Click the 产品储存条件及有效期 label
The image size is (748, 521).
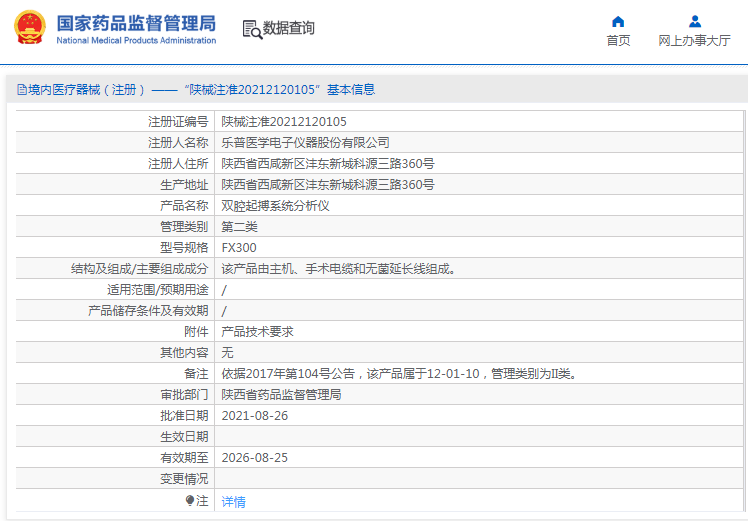coord(148,311)
